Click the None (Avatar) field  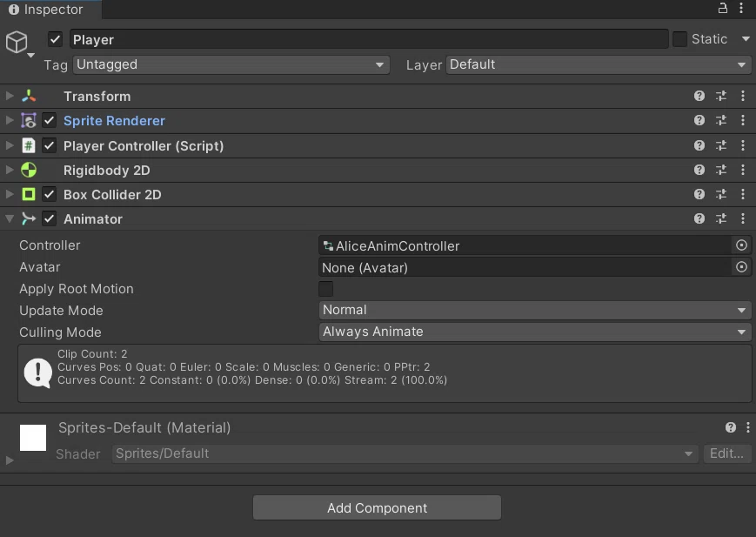[526, 267]
